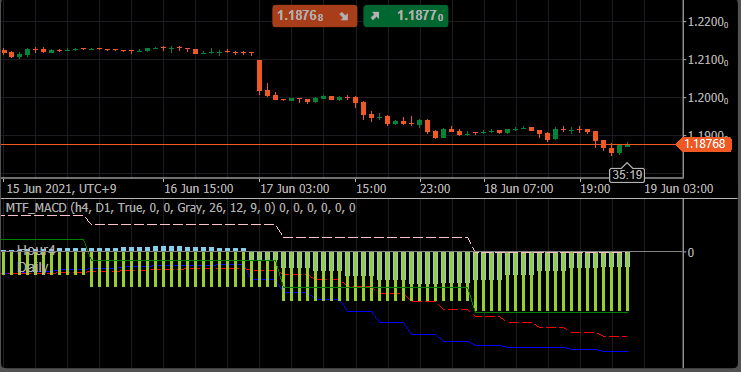Screen dimensions: 741x372
Task: Click the 16 Jun 15:00 time axis label
Action: (198, 189)
